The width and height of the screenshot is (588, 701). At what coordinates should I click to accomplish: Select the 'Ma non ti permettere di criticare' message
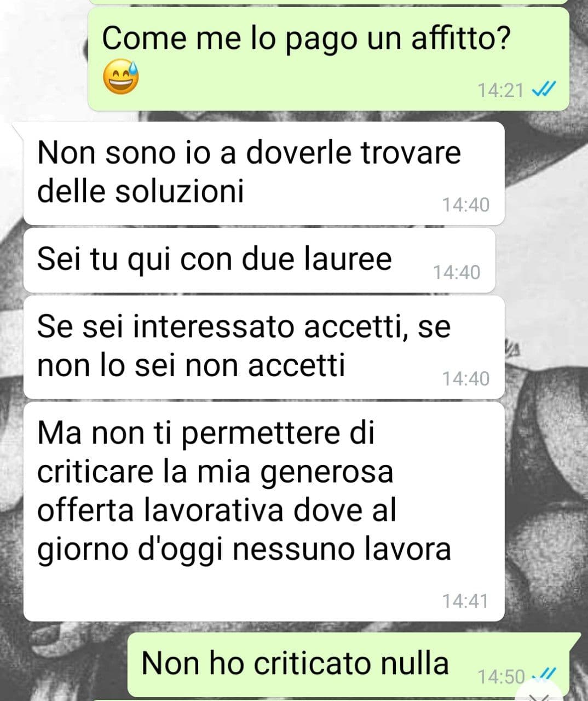click(x=264, y=512)
